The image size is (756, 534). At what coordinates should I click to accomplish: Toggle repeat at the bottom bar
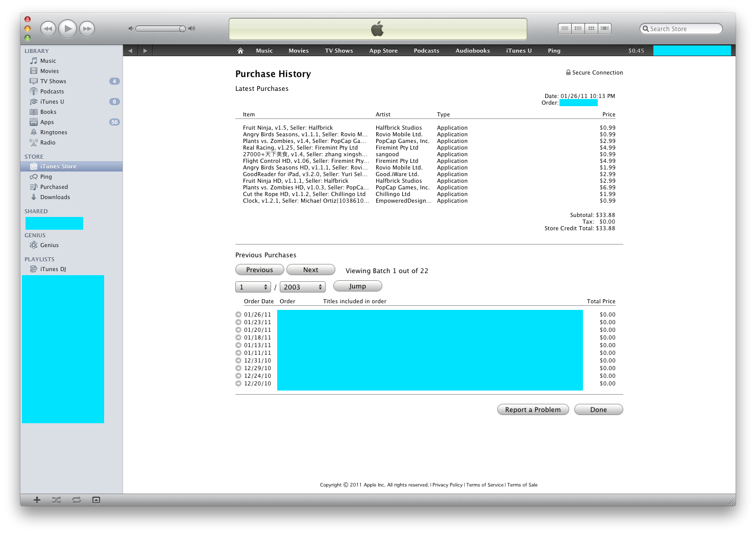[x=77, y=500]
